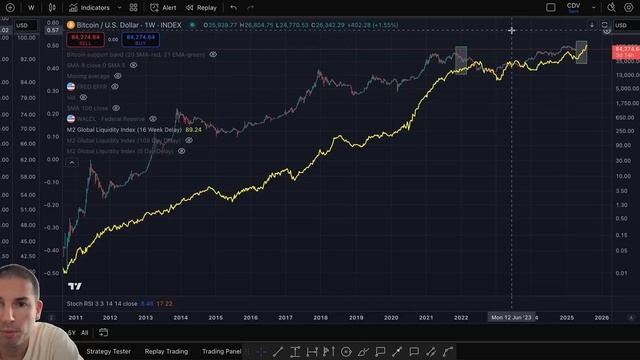Select the flag and arrow marker tool
640x360 pixels.
[x=329, y=351]
